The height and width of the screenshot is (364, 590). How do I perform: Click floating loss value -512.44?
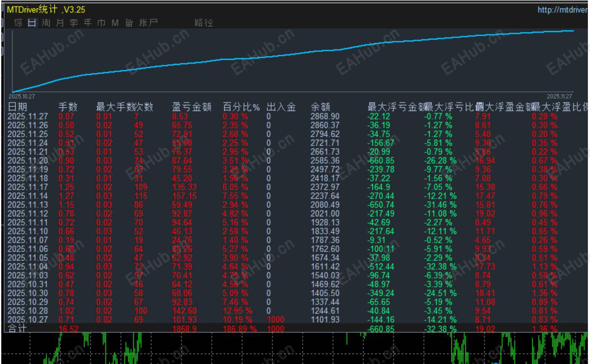click(381, 267)
